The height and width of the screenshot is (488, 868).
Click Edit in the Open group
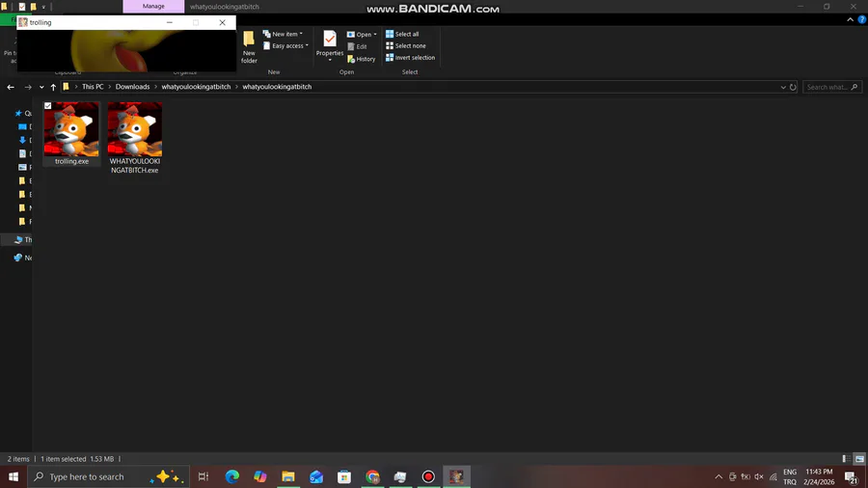tap(357, 46)
